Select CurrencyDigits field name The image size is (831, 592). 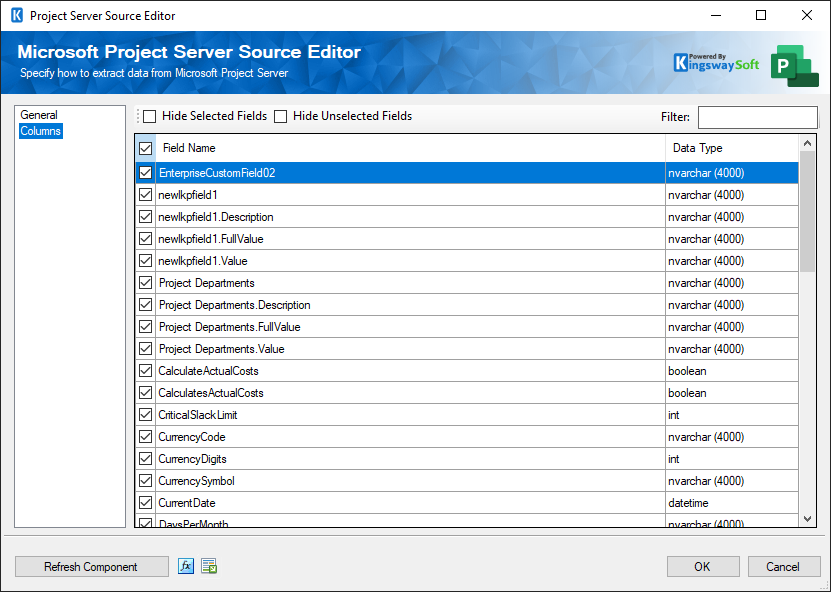tap(410, 459)
